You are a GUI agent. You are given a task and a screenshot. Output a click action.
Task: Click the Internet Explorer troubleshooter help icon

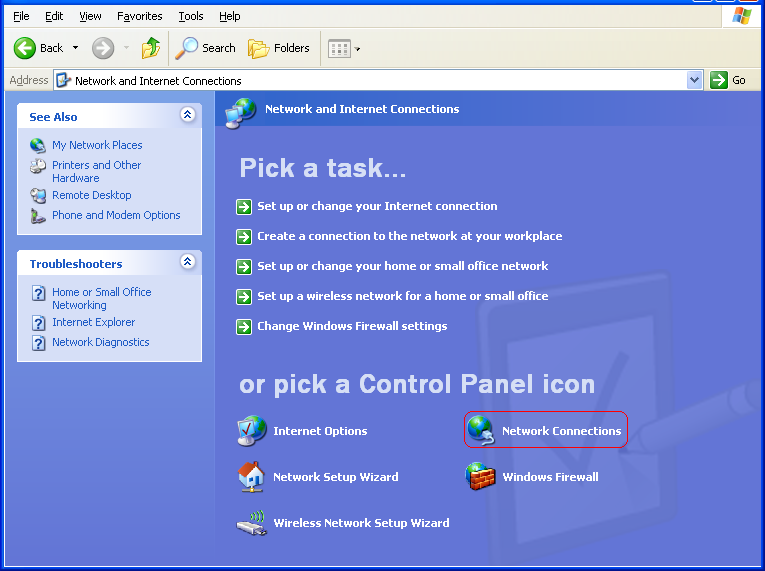point(39,323)
